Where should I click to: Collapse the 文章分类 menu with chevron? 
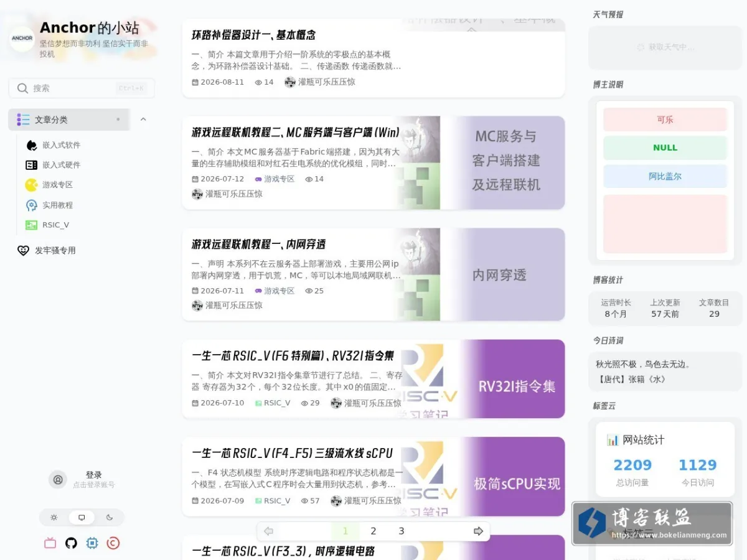[x=143, y=119]
